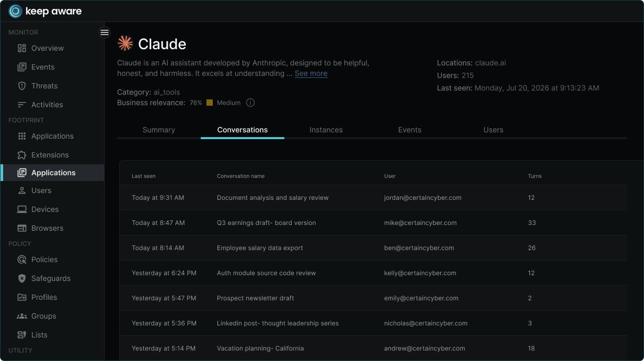The image size is (644, 361).
Task: Open the Instances tab
Action: pos(326,130)
